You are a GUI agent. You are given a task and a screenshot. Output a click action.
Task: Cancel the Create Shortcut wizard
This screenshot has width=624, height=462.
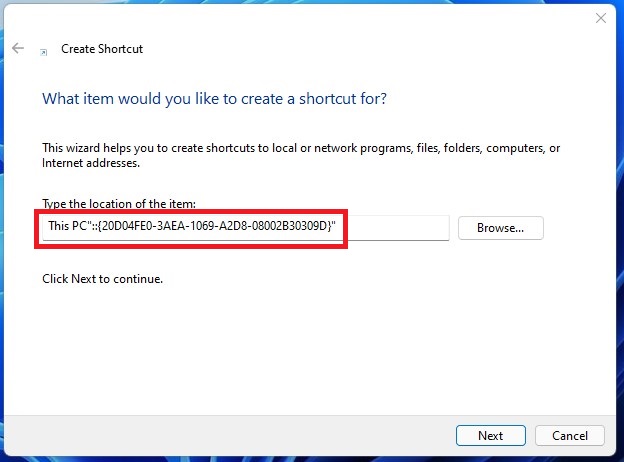[570, 435]
